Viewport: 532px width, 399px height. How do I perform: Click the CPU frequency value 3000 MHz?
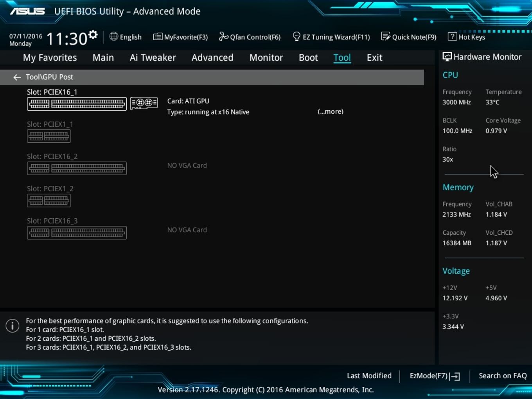[457, 102]
